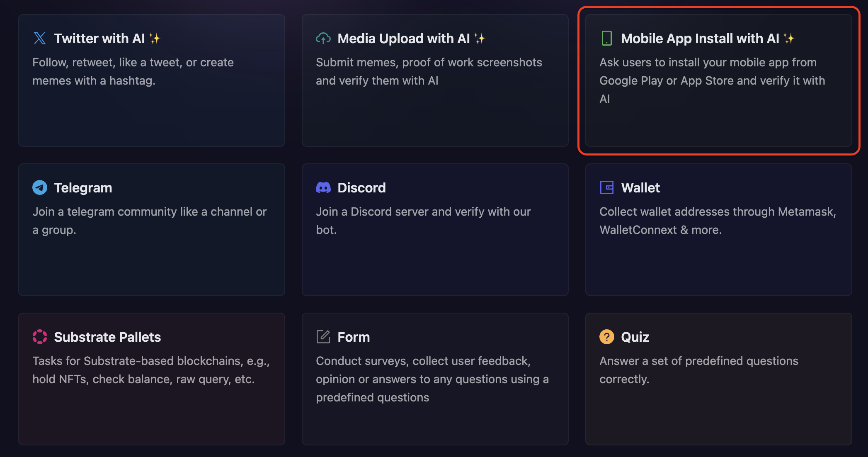Choose the Media Upload with AI title
Image resolution: width=868 pixels, height=457 pixels.
[x=403, y=39]
